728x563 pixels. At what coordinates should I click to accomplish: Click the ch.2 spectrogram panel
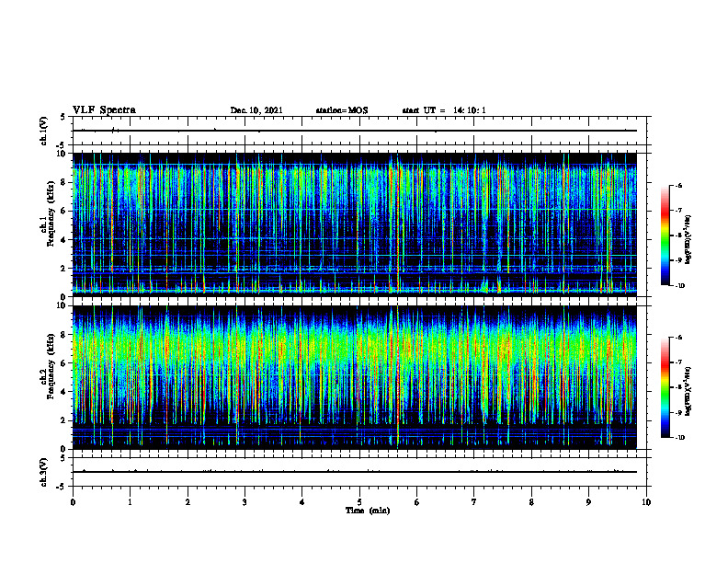(x=355, y=377)
